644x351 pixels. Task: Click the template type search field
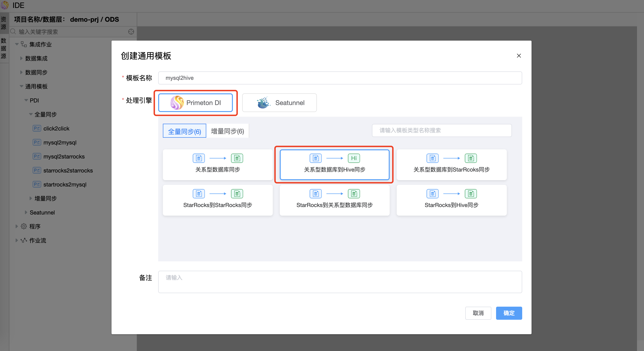point(441,130)
